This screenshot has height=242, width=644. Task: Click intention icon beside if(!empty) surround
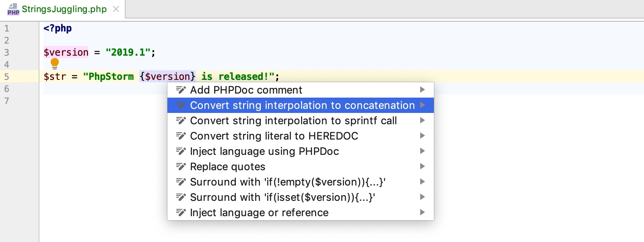click(x=181, y=182)
